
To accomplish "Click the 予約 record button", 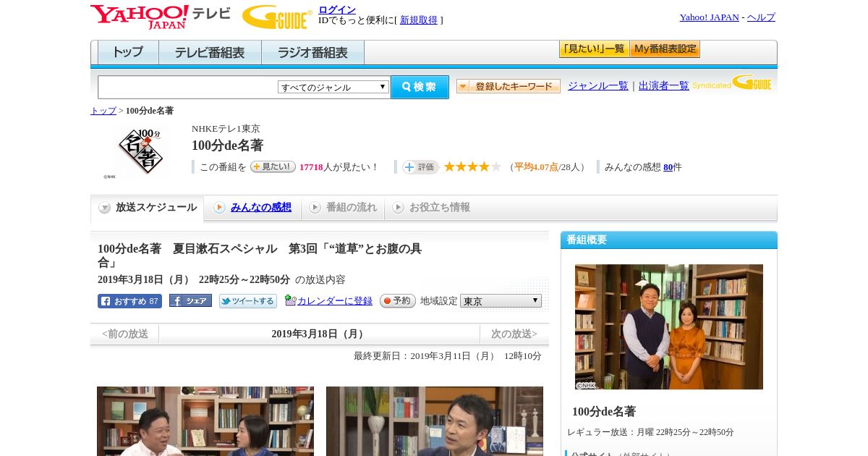I will coord(398,300).
